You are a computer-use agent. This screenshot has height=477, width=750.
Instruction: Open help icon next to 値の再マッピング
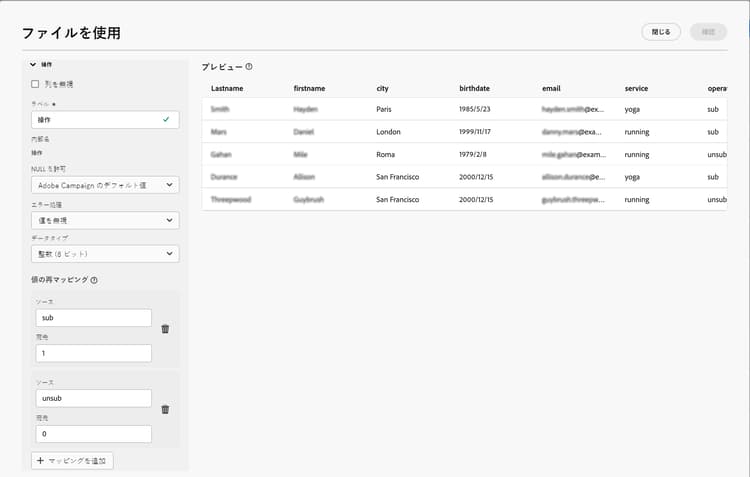coord(94,280)
